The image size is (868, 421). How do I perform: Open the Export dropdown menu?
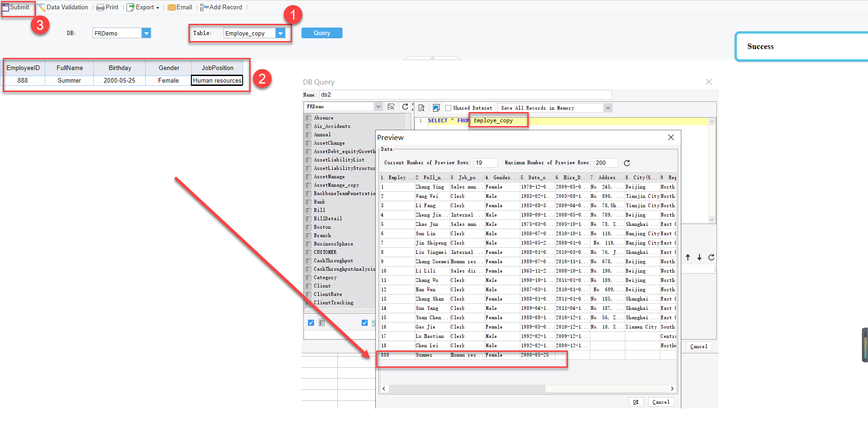click(143, 7)
